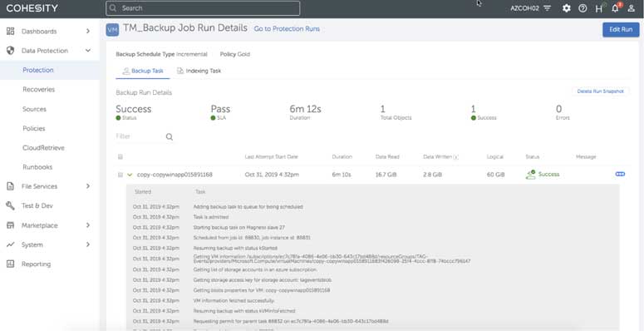Click into the top Search field

click(203, 8)
